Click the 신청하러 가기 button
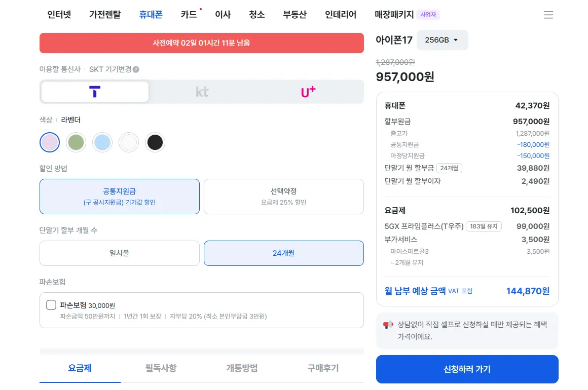588x390 pixels. pos(467,369)
